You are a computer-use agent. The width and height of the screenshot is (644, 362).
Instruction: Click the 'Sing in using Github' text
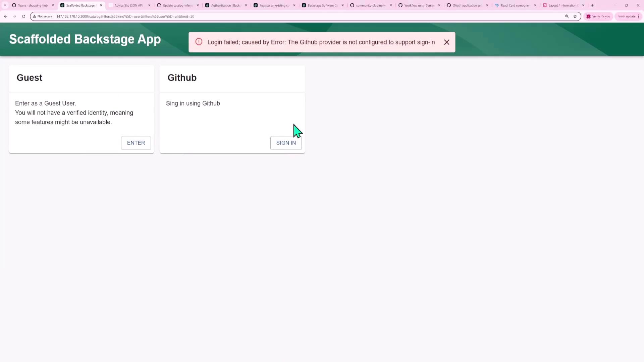pyautogui.click(x=193, y=104)
